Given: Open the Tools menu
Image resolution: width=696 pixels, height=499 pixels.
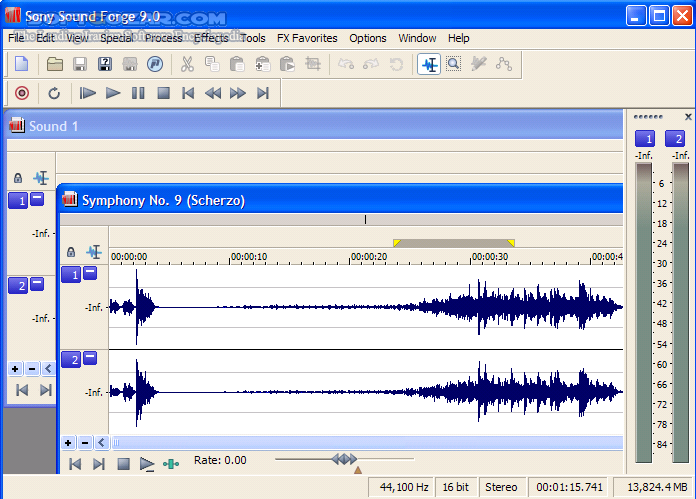Looking at the screenshot, I should click(253, 38).
